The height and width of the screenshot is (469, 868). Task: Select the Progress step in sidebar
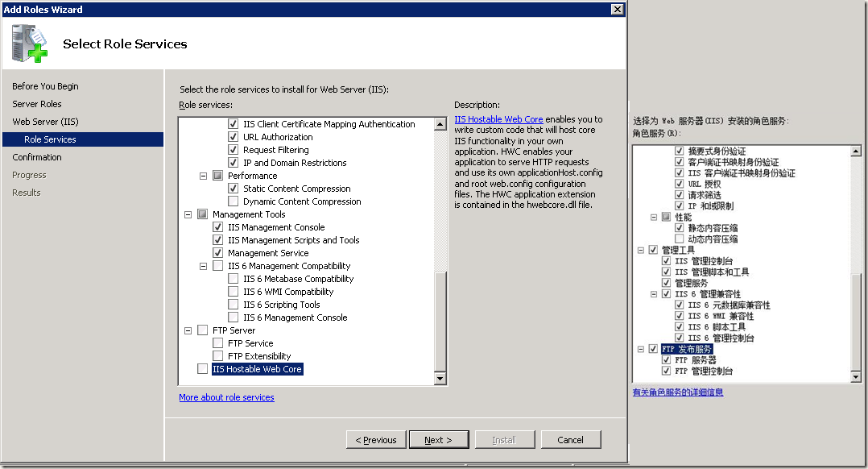pyautogui.click(x=29, y=175)
